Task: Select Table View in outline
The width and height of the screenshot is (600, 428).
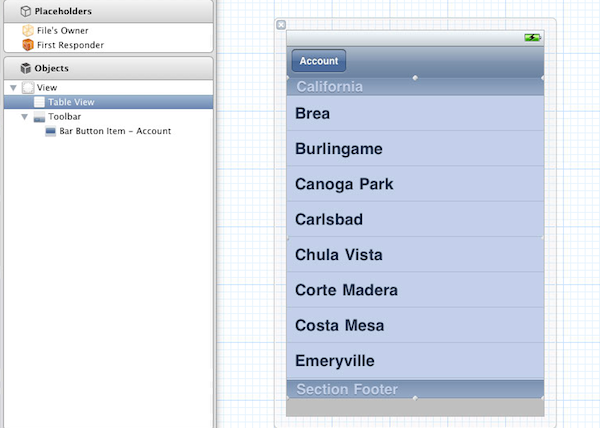Action: pyautogui.click(x=108, y=102)
